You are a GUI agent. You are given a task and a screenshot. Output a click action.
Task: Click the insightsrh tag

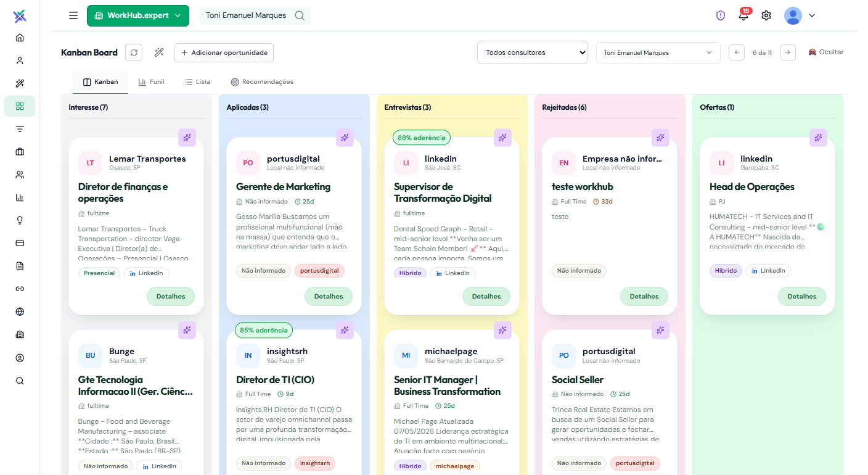click(x=315, y=463)
